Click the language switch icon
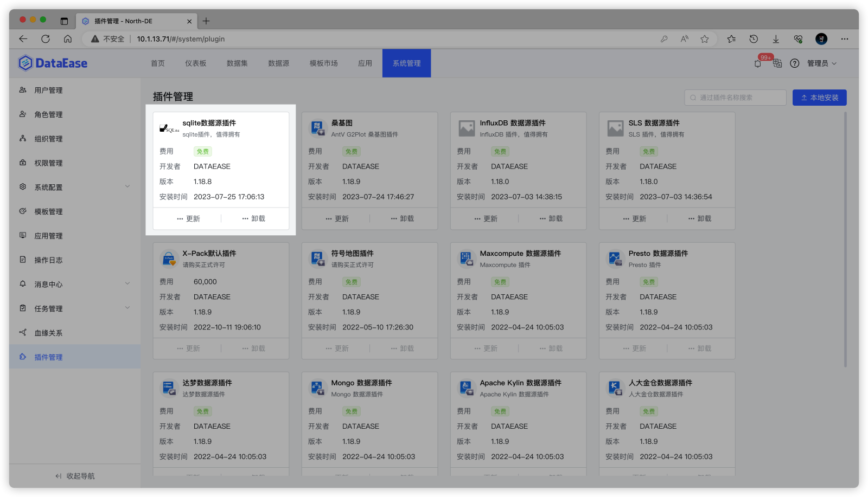868x497 pixels. 777,63
